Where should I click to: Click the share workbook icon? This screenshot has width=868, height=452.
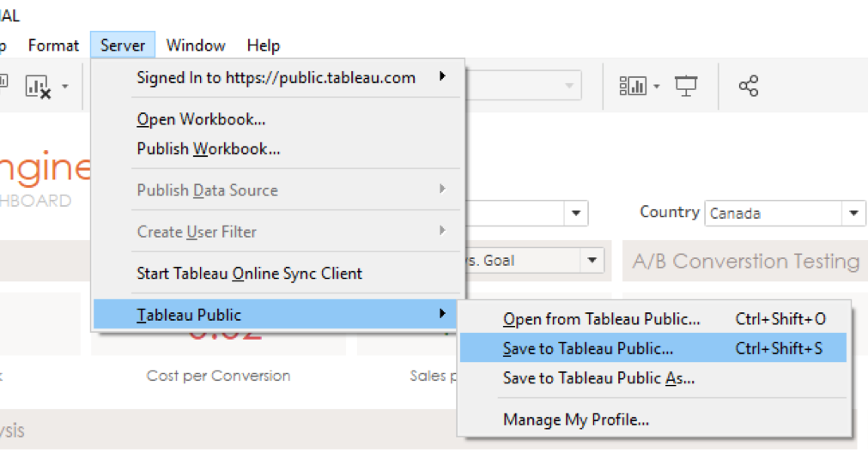(748, 86)
